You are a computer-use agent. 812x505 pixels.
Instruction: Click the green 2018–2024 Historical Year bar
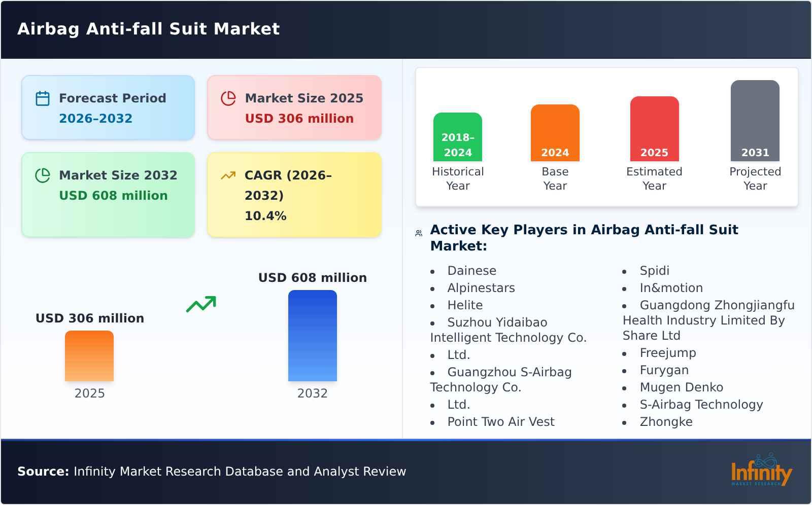click(x=457, y=137)
